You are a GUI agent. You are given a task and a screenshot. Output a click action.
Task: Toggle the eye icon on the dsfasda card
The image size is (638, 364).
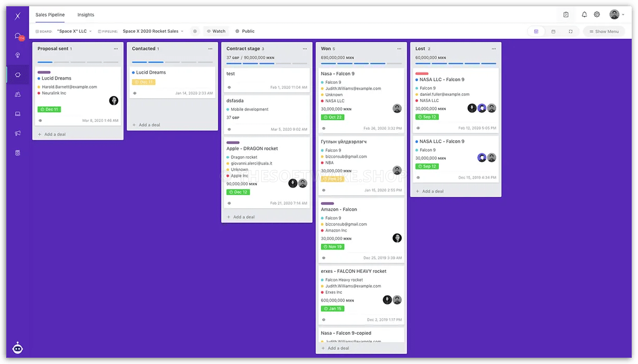click(229, 129)
